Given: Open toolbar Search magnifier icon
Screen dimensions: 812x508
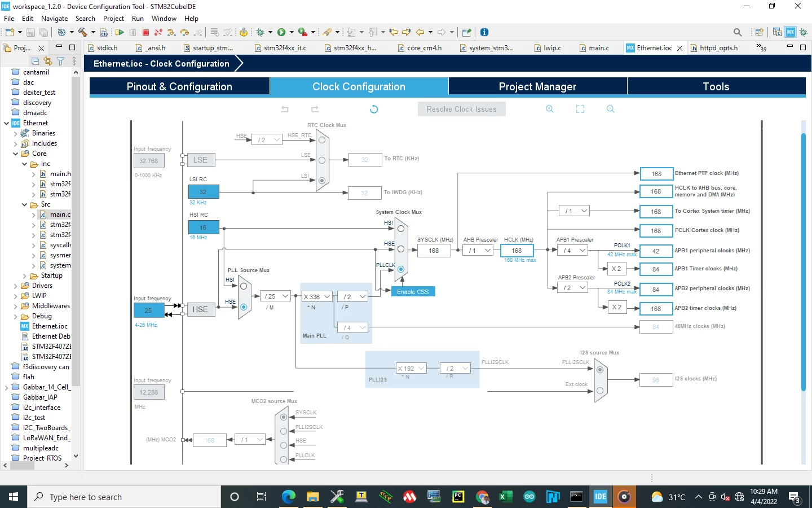Looking at the screenshot, I should click(738, 32).
